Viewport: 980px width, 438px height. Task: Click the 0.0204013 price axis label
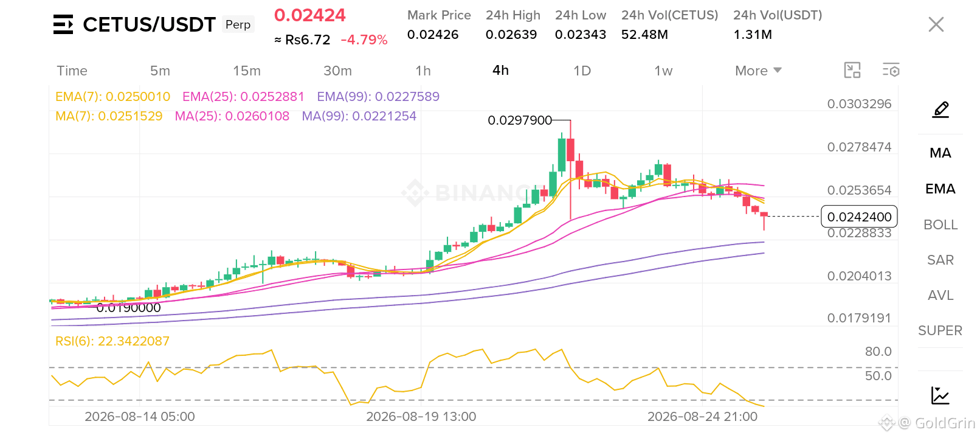[859, 276]
